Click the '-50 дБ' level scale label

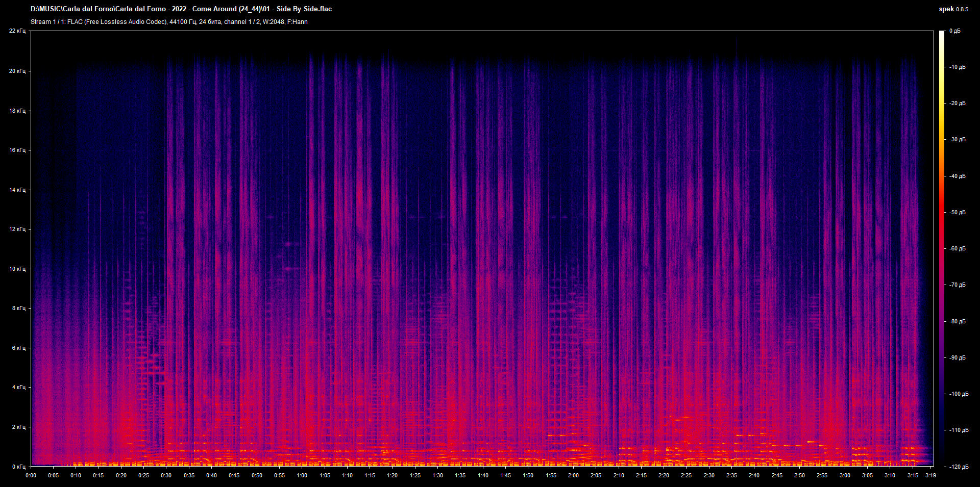pos(957,213)
